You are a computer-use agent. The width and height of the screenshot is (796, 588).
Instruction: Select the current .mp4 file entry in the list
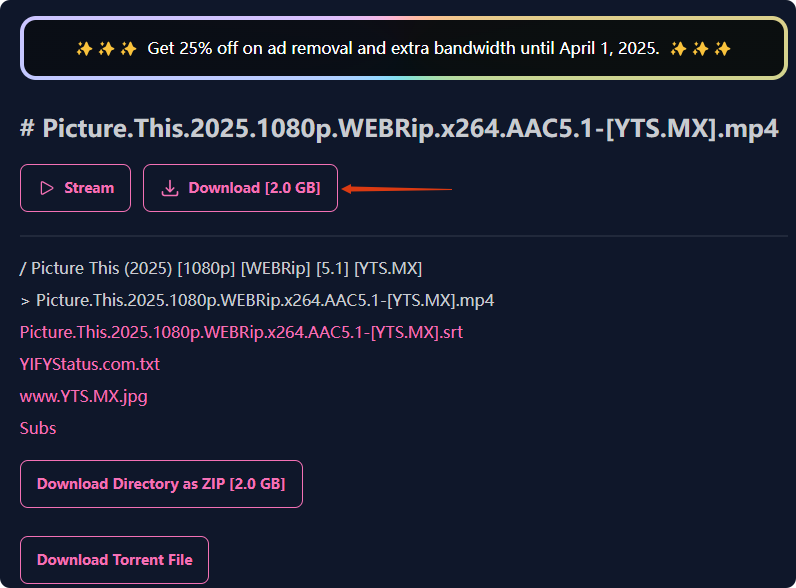[x=265, y=300]
